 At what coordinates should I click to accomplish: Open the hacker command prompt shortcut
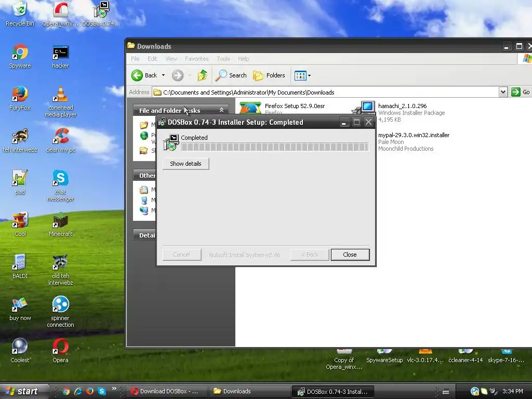point(60,56)
